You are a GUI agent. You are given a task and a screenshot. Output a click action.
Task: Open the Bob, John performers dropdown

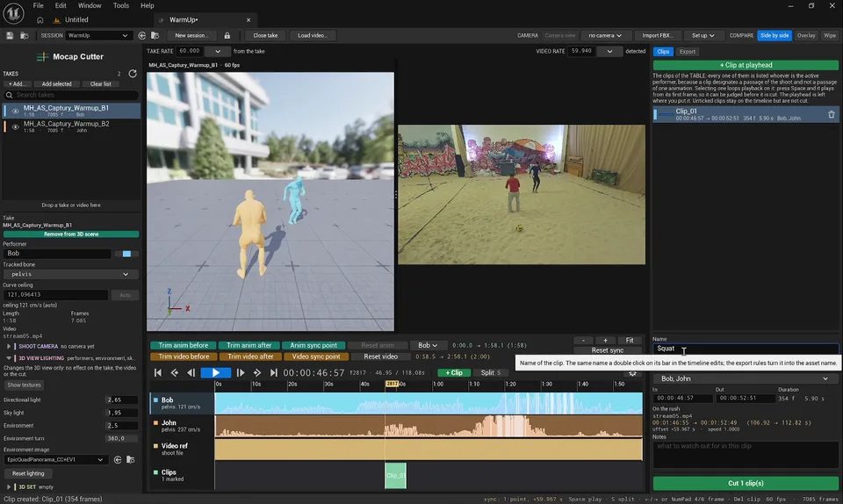click(x=746, y=378)
